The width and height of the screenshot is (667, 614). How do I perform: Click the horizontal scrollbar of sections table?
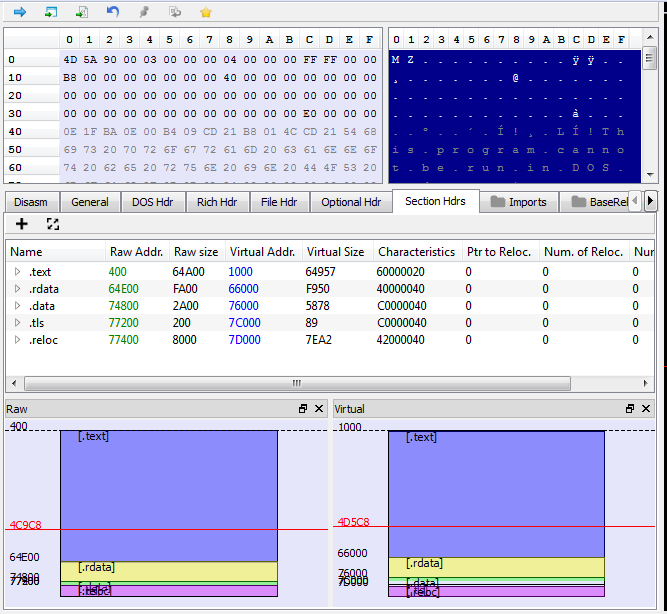coord(297,383)
